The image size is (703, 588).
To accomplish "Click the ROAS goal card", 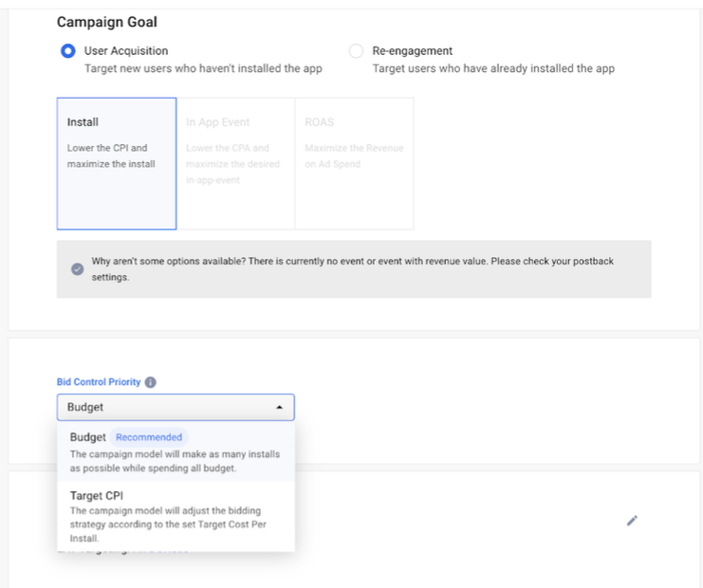I will pos(354,163).
